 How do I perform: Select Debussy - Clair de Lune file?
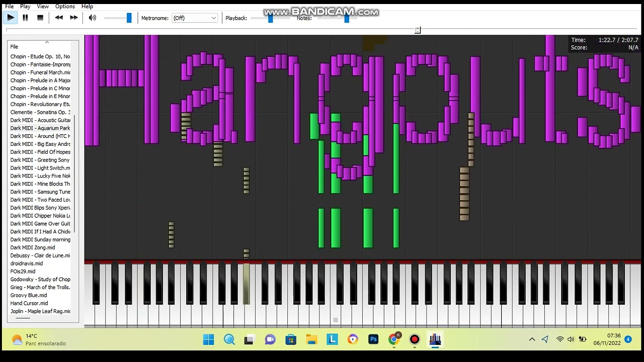[40, 255]
